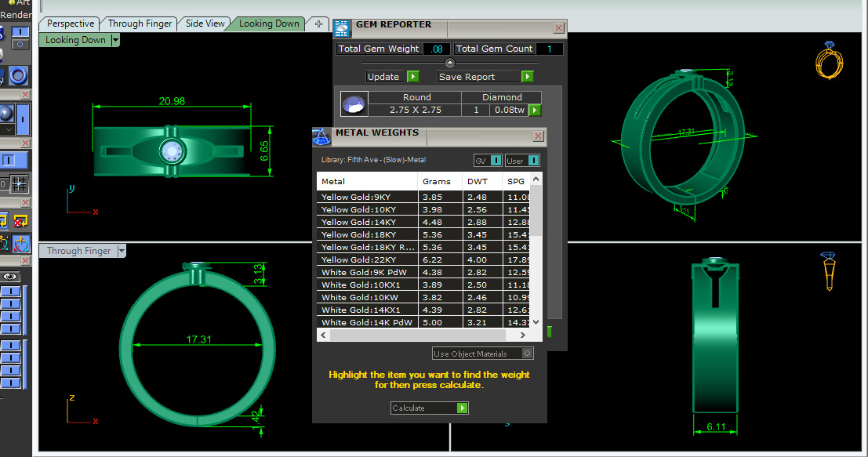Click the grid snap icon

(x=19, y=183)
